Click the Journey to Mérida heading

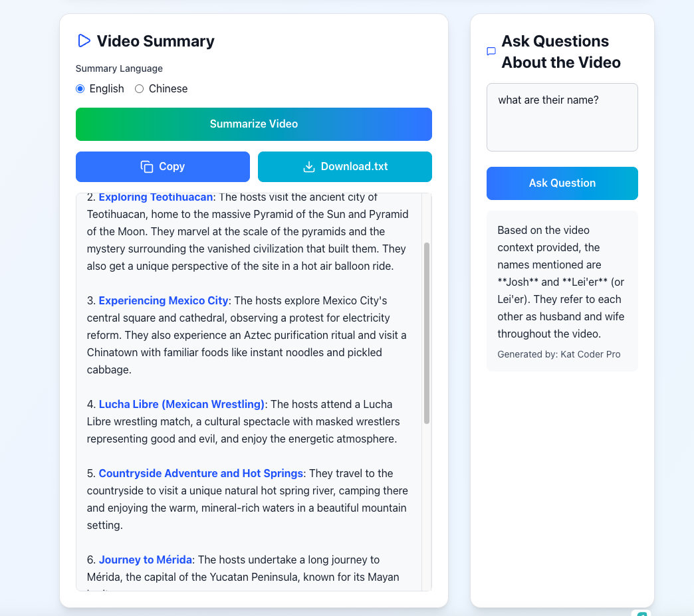146,560
